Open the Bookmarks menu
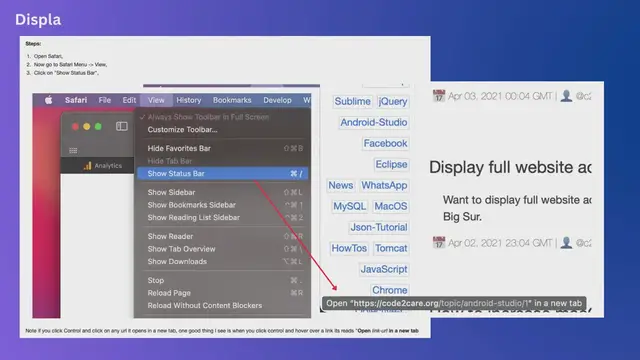 coord(232,100)
